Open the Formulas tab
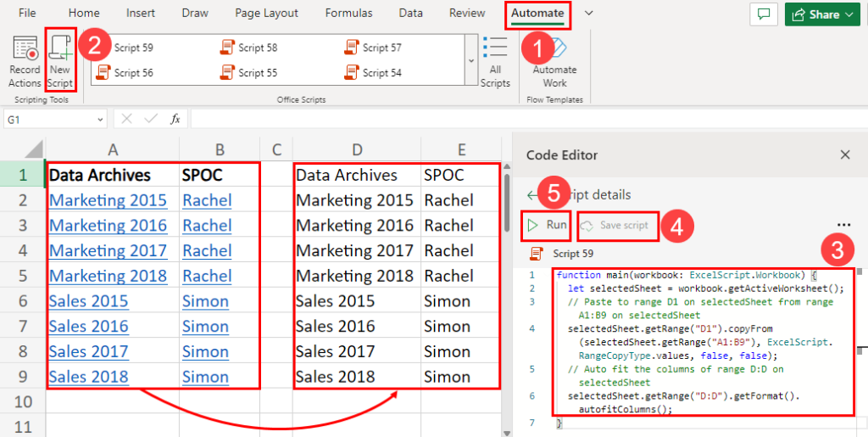The image size is (868, 437). pyautogui.click(x=348, y=14)
